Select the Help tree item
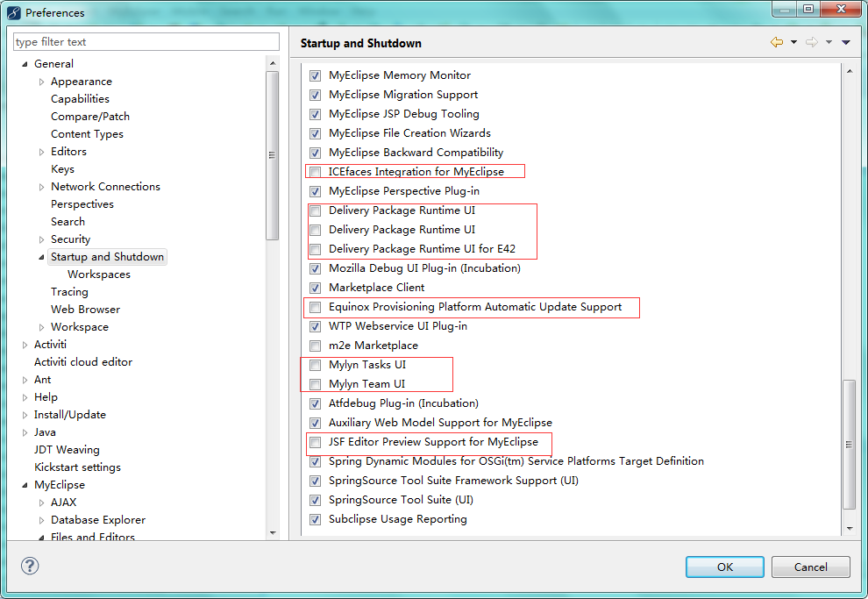 [46, 397]
